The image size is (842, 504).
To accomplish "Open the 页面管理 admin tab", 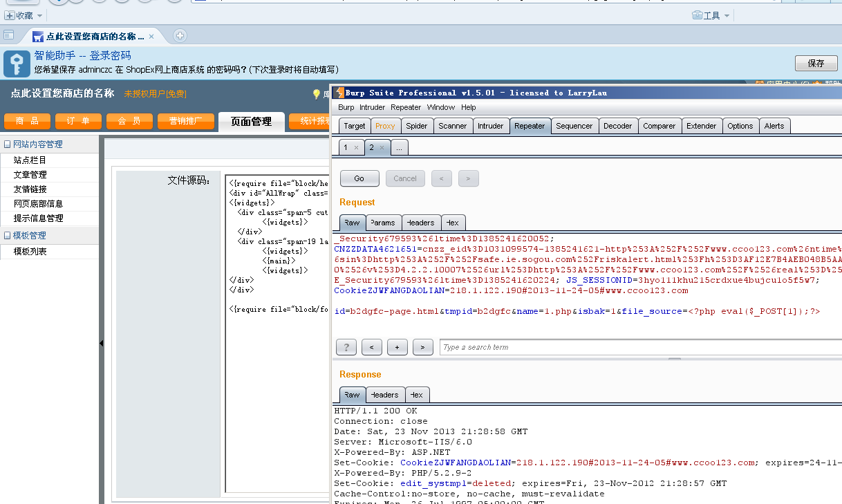I will [x=251, y=122].
